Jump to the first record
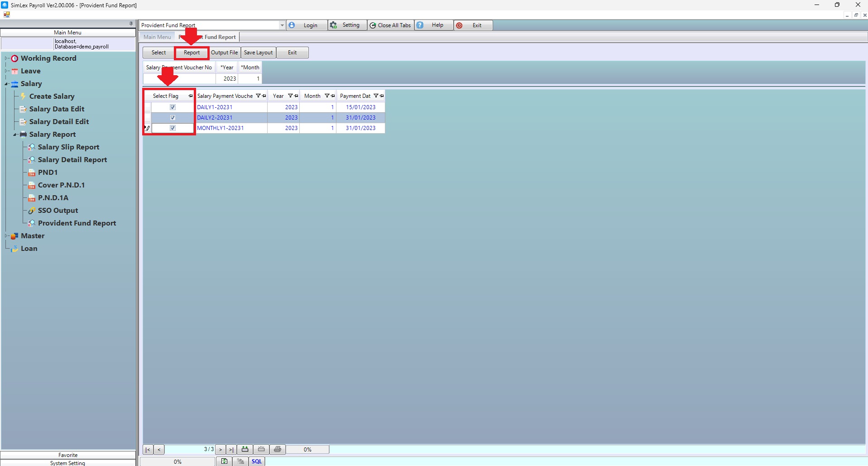868x466 pixels. coord(148,450)
